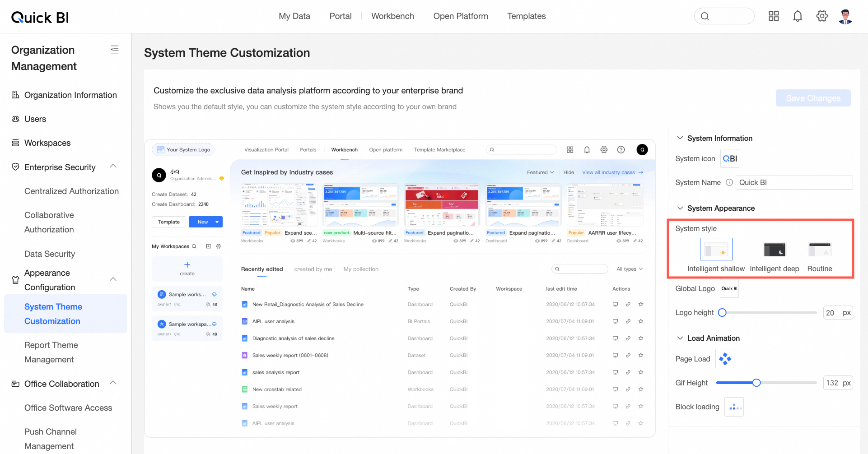Switch to the Recently edited tab

(262, 269)
